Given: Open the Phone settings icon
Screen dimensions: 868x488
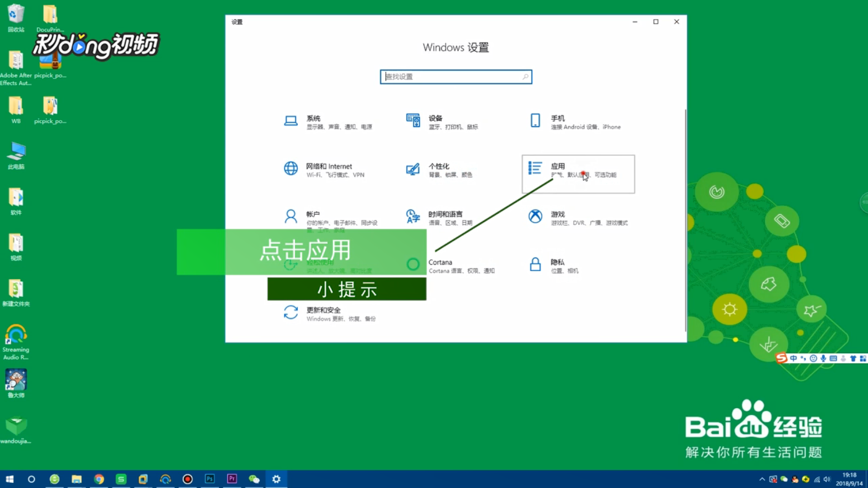Looking at the screenshot, I should (x=535, y=121).
